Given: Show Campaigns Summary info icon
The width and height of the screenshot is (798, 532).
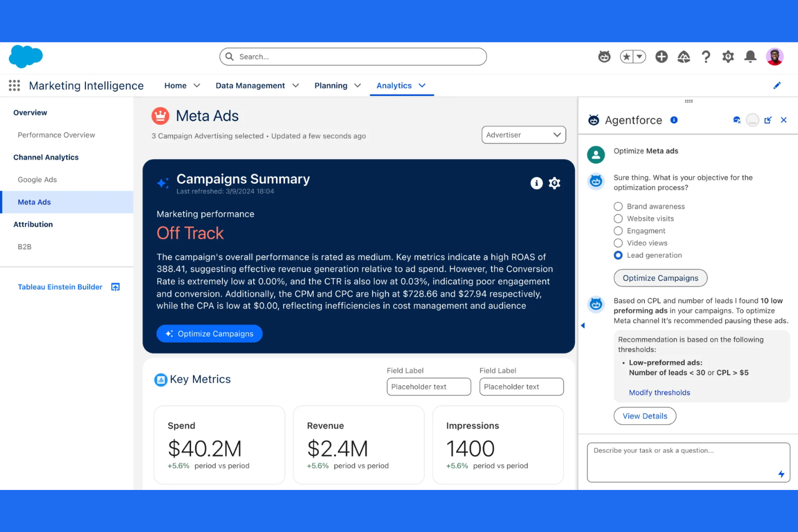Looking at the screenshot, I should pos(536,183).
